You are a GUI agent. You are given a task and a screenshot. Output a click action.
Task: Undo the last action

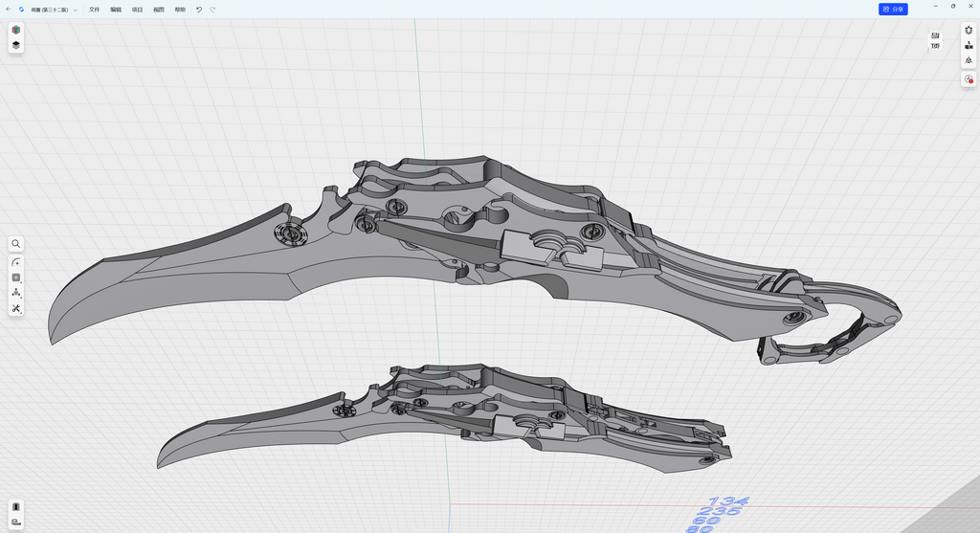coord(199,10)
